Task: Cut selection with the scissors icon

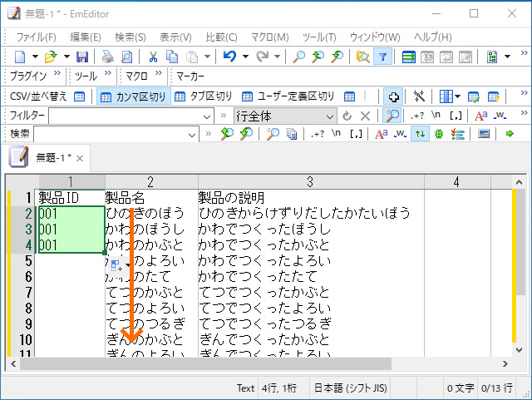Action: click(153, 57)
